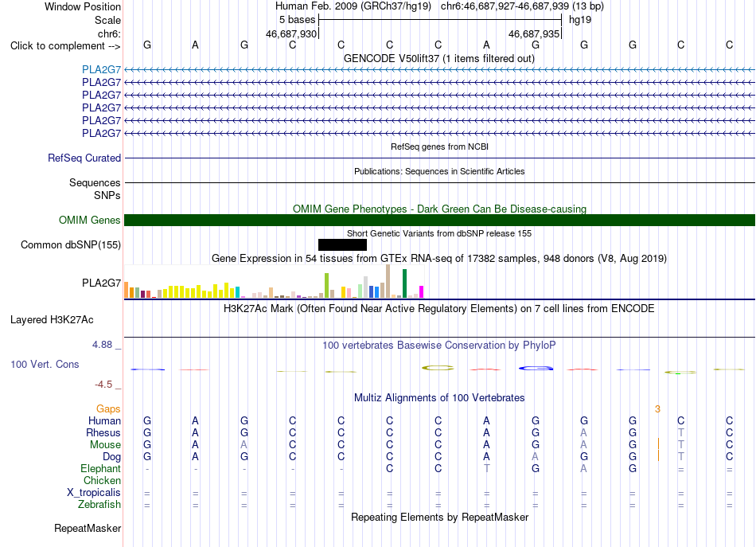Select the 'Click to complement -->' label
Viewport: 756px width, 547px height.
pyautogui.click(x=65, y=46)
